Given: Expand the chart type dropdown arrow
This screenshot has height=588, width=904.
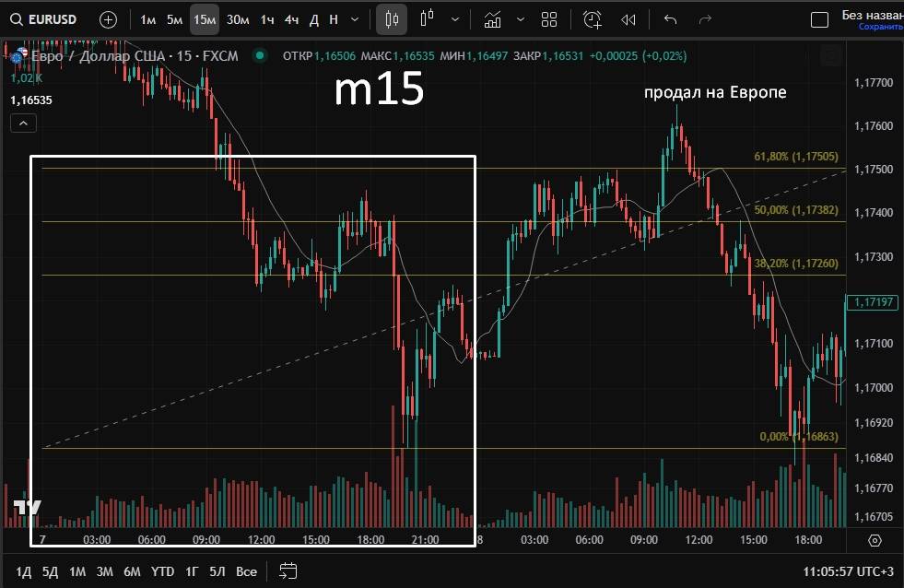Looking at the screenshot, I should pos(455,19).
